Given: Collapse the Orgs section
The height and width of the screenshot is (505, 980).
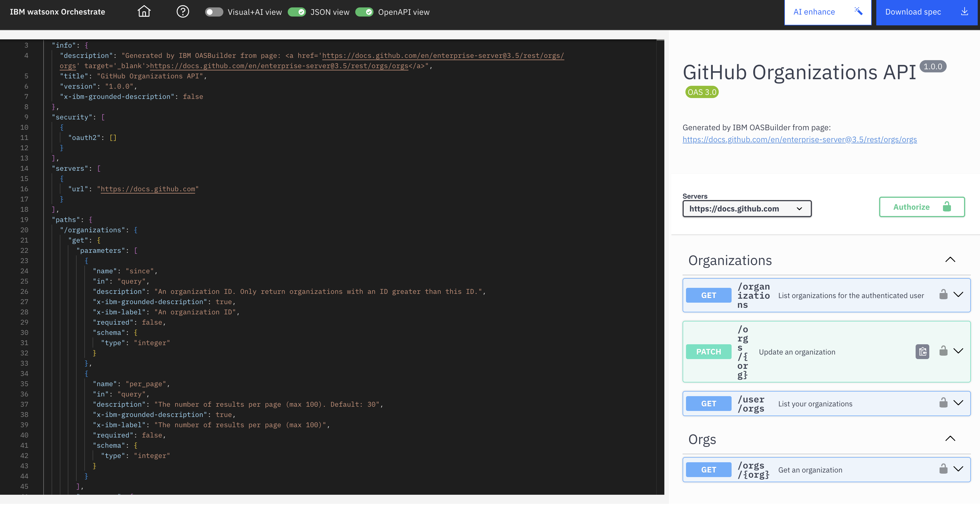Looking at the screenshot, I should (x=950, y=439).
